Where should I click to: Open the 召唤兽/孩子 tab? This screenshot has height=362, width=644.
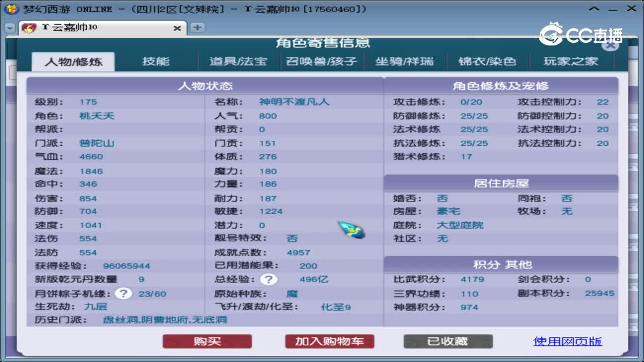321,61
